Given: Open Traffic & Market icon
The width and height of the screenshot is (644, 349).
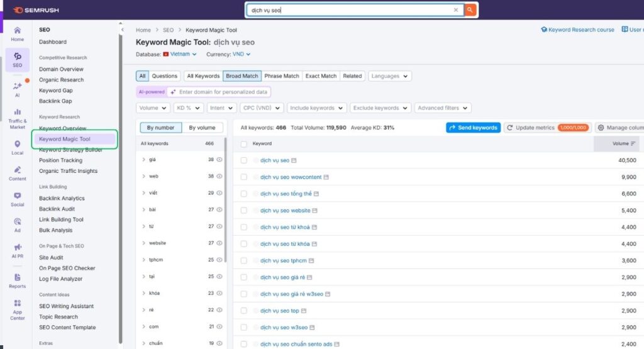Looking at the screenshot, I should pyautogui.click(x=17, y=119).
